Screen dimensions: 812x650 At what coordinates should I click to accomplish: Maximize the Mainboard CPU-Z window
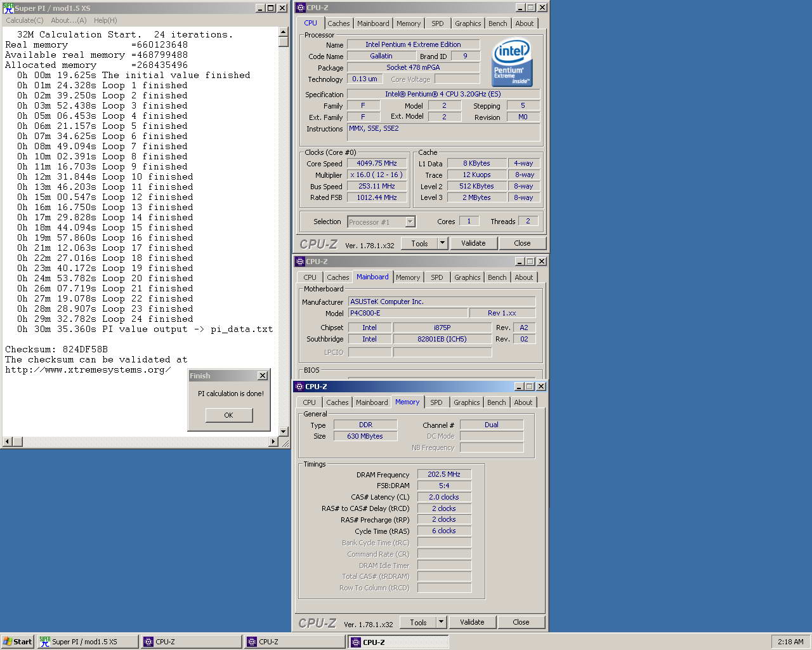(530, 261)
